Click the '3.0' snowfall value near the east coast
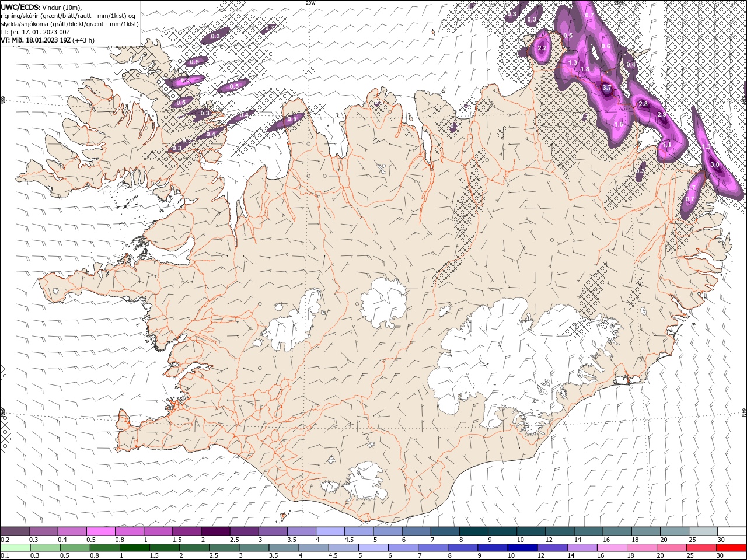The height and width of the screenshot is (560, 747). click(x=715, y=165)
